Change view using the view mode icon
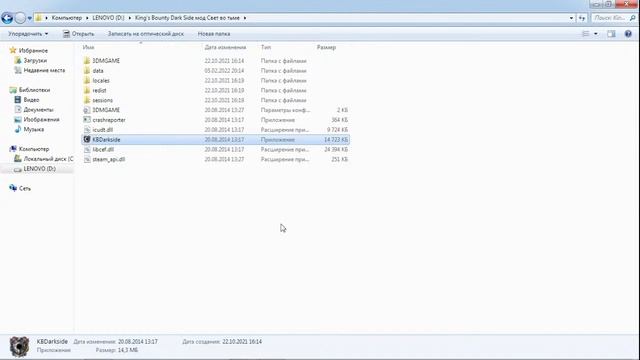 point(585,34)
